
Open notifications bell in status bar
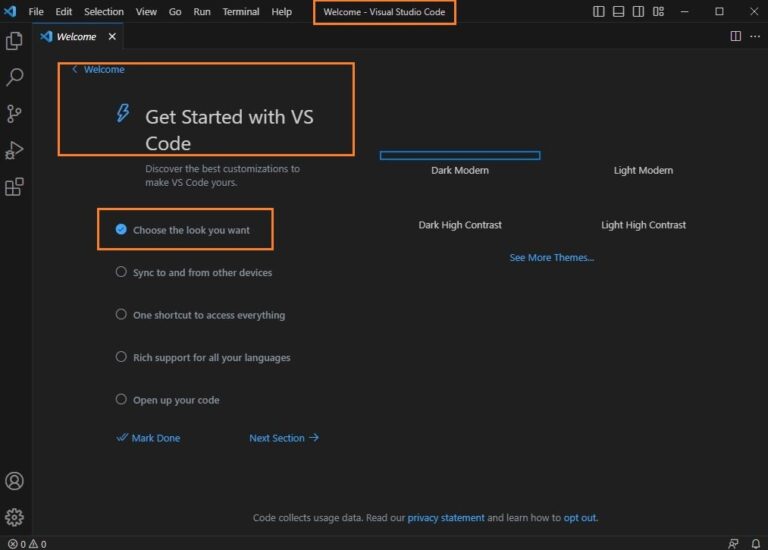click(756, 544)
